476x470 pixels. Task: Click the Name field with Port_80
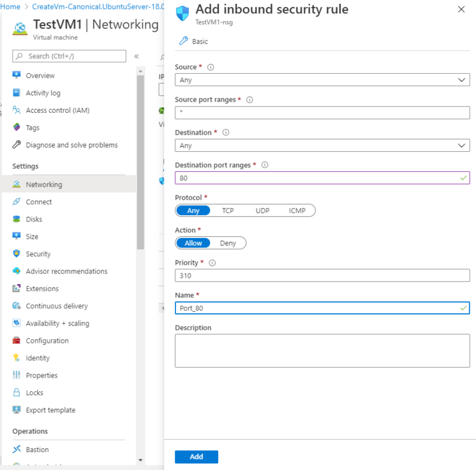(x=322, y=308)
